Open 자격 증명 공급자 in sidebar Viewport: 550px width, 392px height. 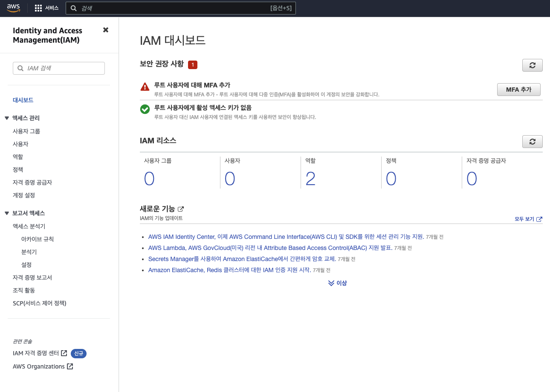pos(32,183)
